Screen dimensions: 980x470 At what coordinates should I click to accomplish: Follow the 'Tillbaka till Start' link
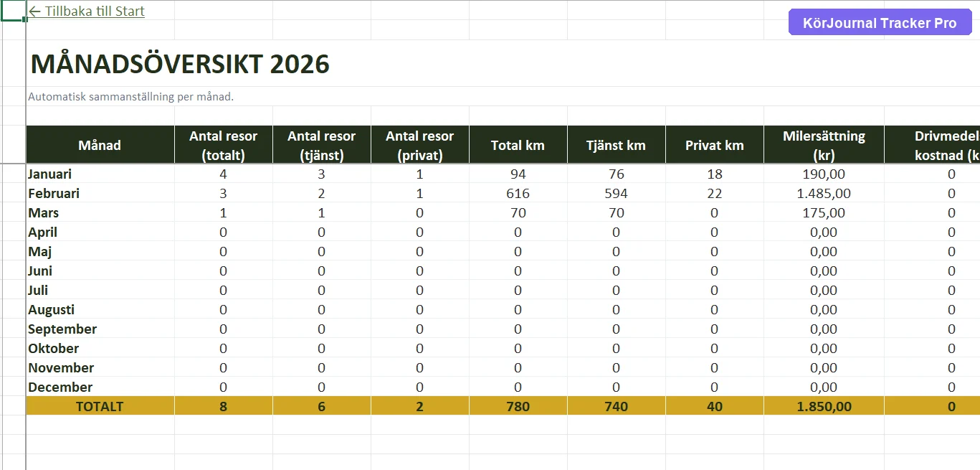[86, 11]
